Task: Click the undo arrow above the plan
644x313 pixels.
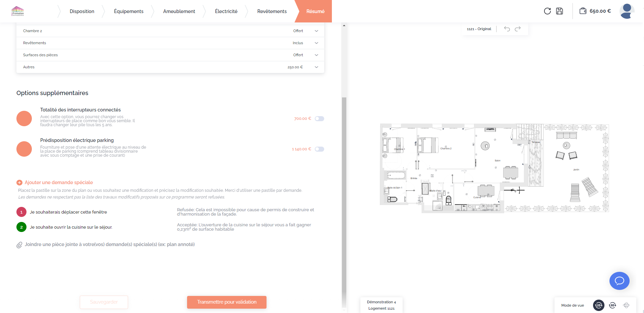Action: [x=507, y=29]
